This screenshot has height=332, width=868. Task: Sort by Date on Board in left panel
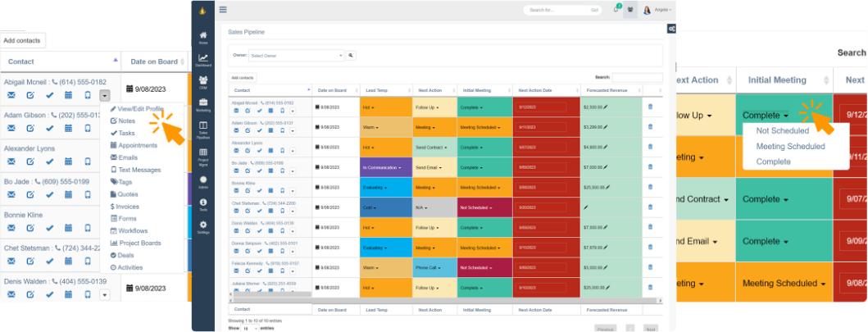coord(154,61)
